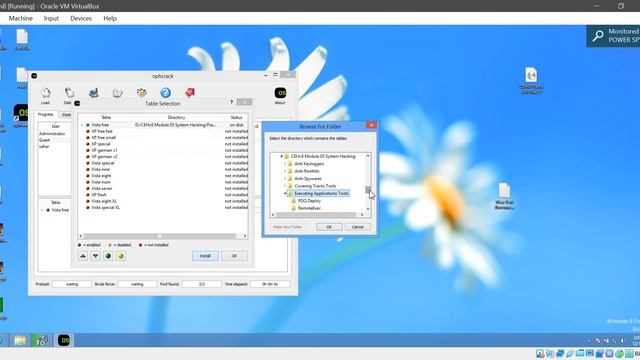Expand the Anti-Spywares folder arrow
The image size is (640, 360).
pyautogui.click(x=285, y=178)
